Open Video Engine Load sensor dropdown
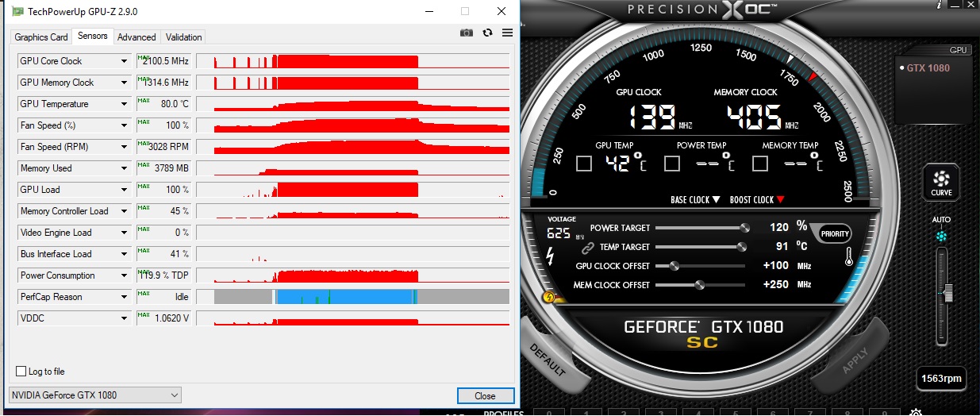 point(124,233)
